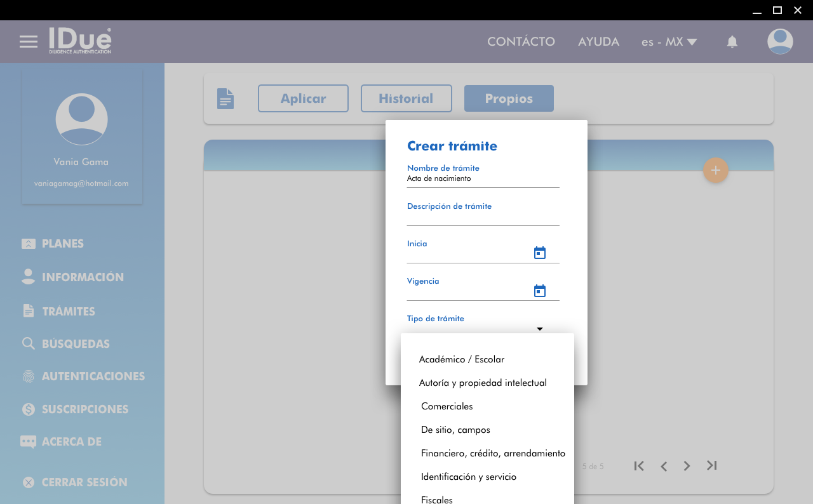The image size is (813, 504).
Task: Click the Descripción de trámite field
Action: tap(483, 218)
